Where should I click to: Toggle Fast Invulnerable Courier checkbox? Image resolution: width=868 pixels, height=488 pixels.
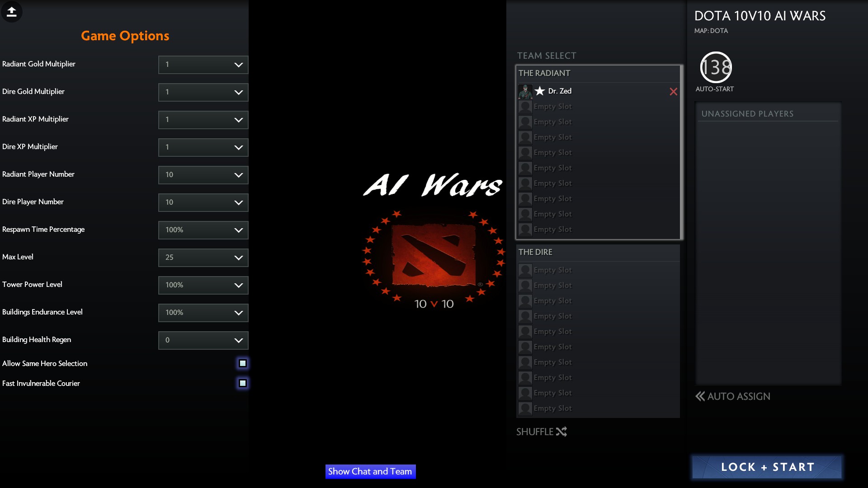[x=243, y=383]
